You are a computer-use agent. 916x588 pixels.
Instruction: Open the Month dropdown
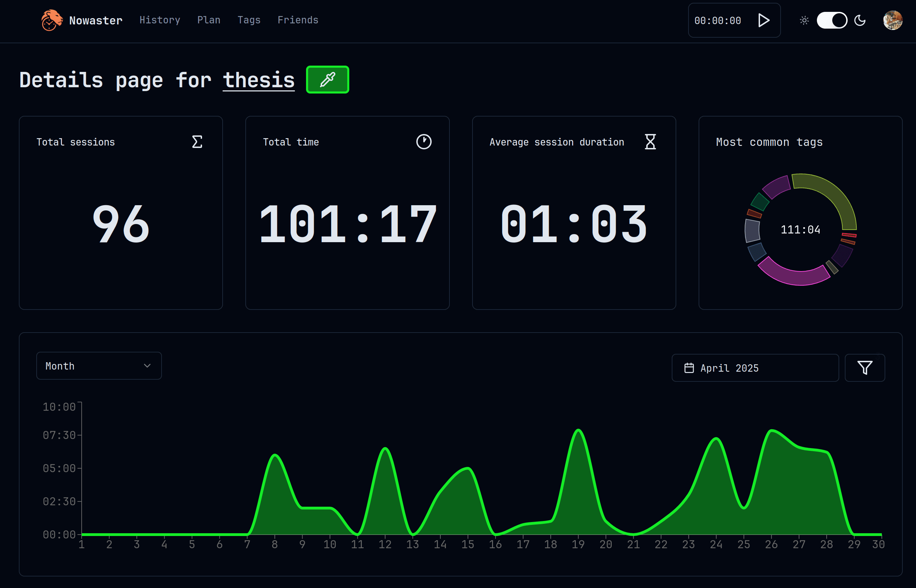[x=98, y=365]
